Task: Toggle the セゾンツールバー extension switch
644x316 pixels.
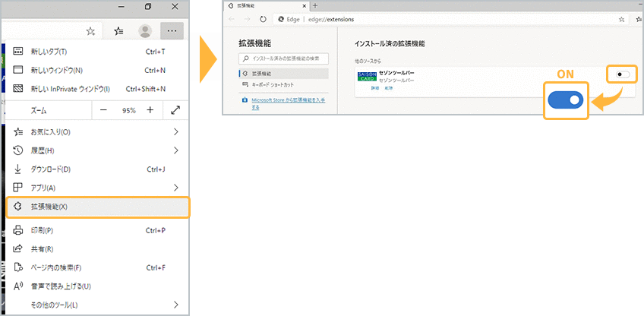Action: click(623, 74)
